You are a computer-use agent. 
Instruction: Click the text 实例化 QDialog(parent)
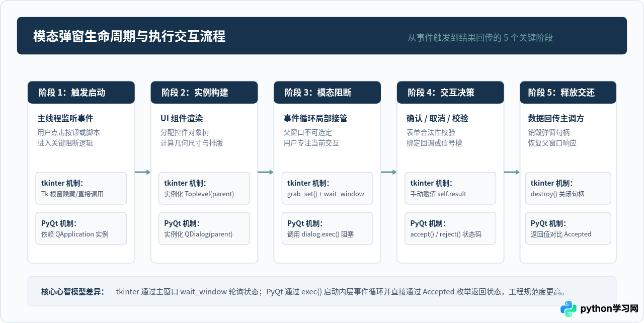click(x=198, y=234)
